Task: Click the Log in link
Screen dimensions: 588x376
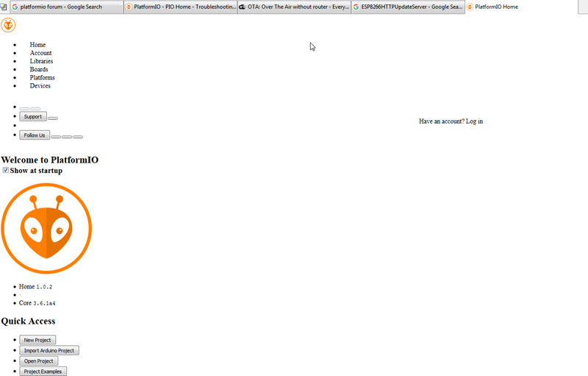Action: pyautogui.click(x=474, y=121)
